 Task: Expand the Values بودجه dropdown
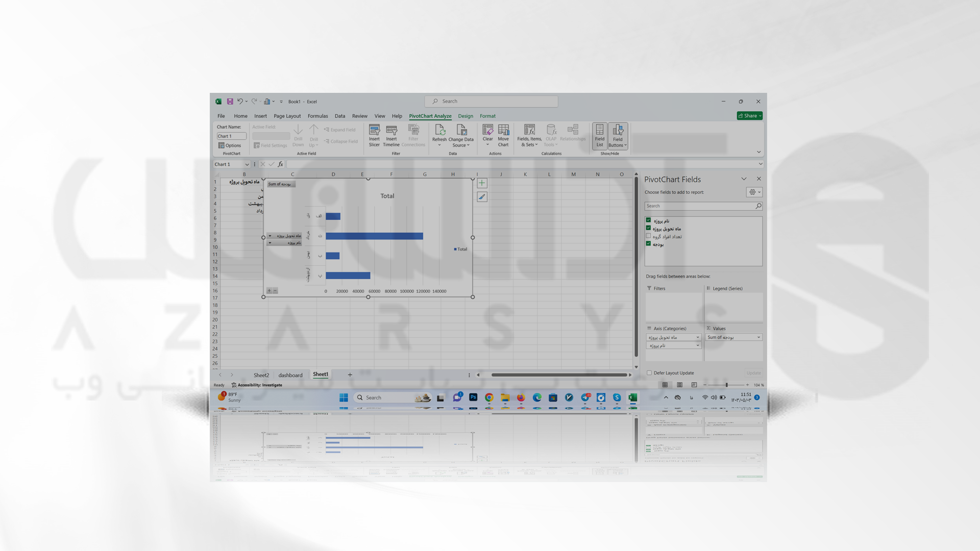758,337
